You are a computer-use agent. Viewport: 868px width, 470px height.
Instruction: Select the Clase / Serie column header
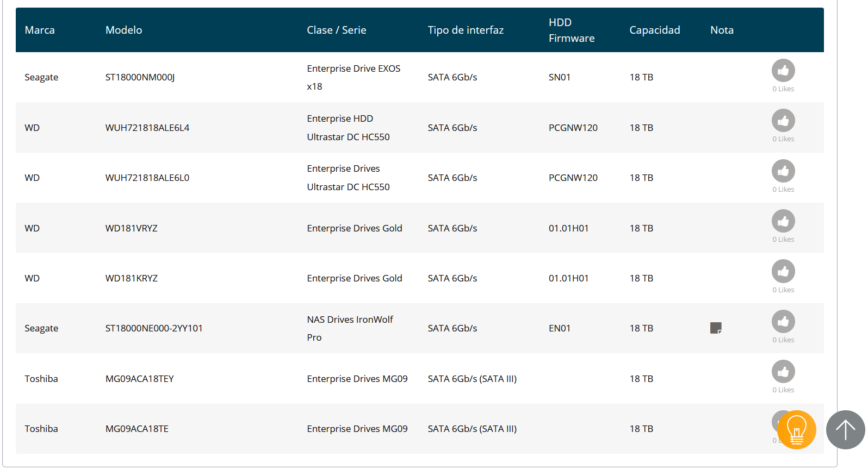click(337, 30)
